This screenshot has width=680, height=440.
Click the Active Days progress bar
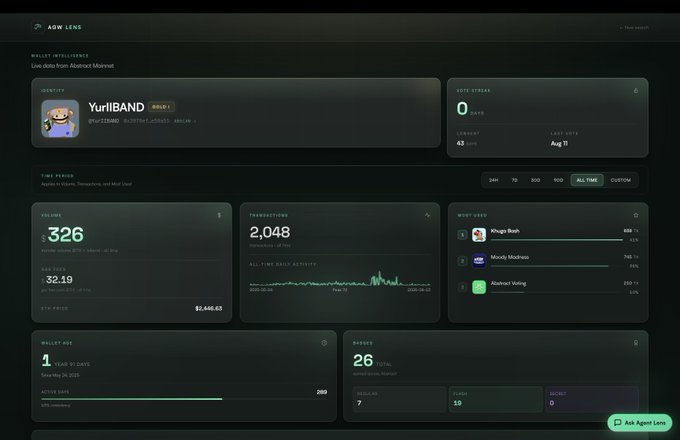point(184,399)
